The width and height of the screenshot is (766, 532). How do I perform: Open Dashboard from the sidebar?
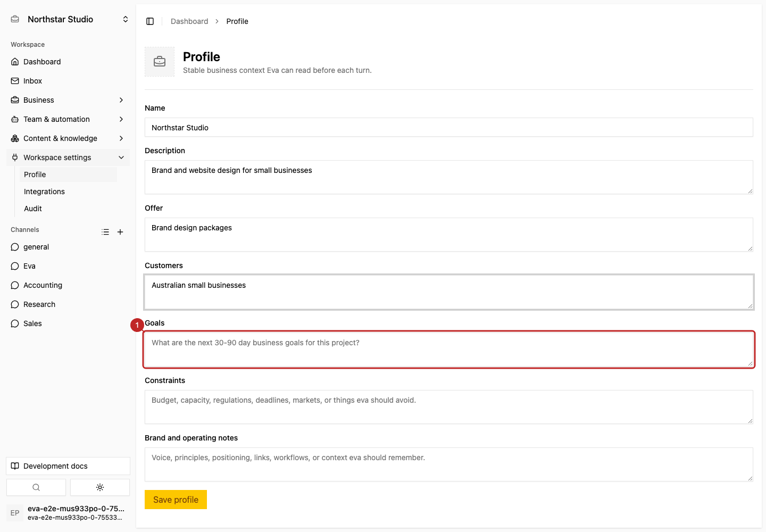68,62
